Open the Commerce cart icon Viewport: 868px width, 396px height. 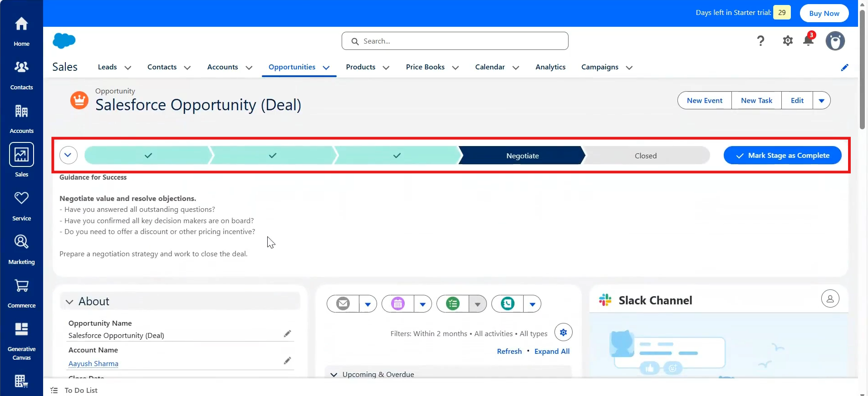tap(21, 285)
